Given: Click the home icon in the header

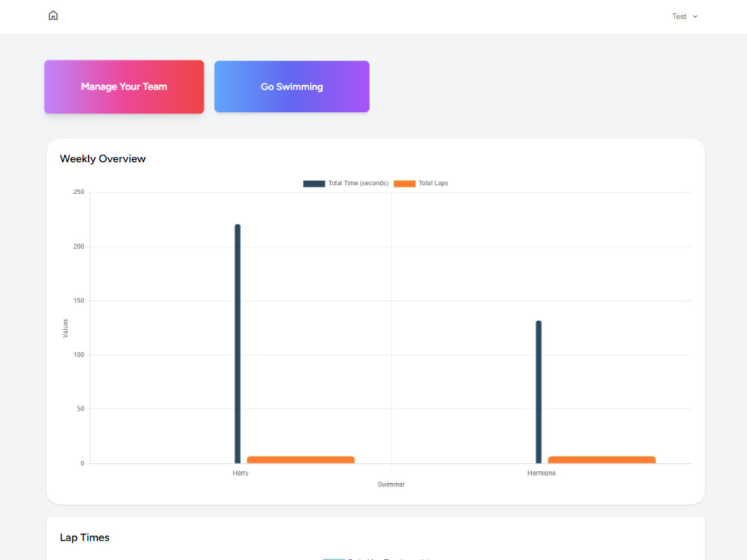Looking at the screenshot, I should tap(53, 16).
